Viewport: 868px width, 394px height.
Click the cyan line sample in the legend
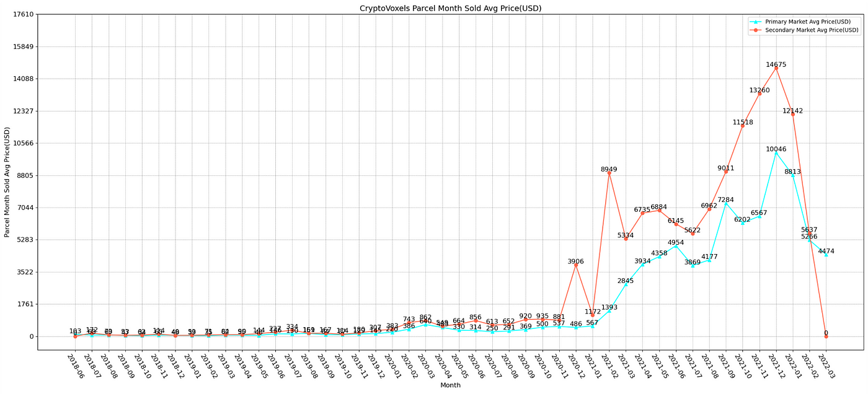pos(755,22)
